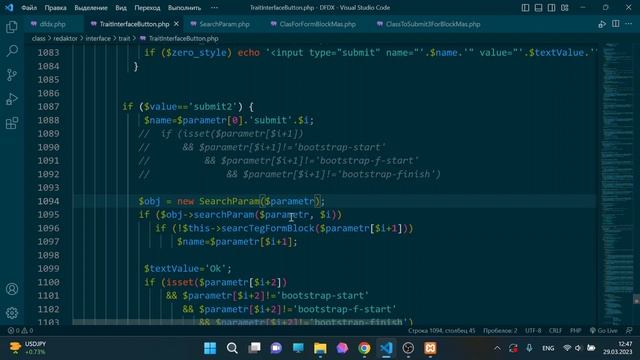640x360 pixels.
Task: Open the Переход menu
Action: coord(147,7)
